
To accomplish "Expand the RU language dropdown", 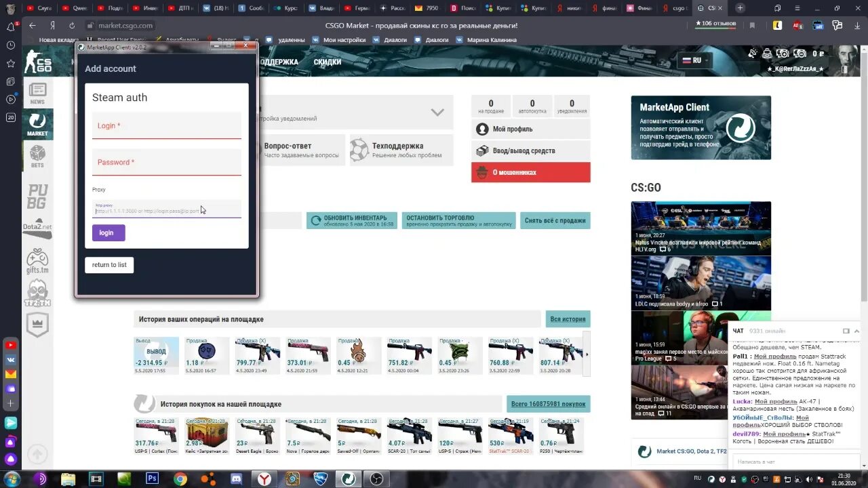I will (x=695, y=60).
